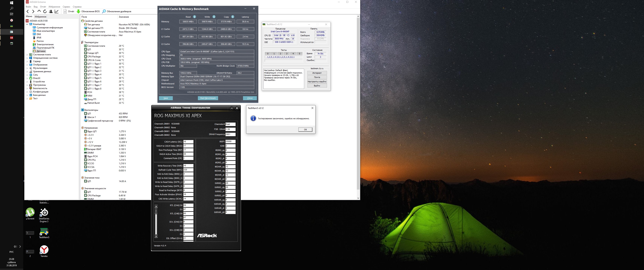Click the back navigation arrow in AIDA64
Screen dimensions: 644x270
point(28,11)
